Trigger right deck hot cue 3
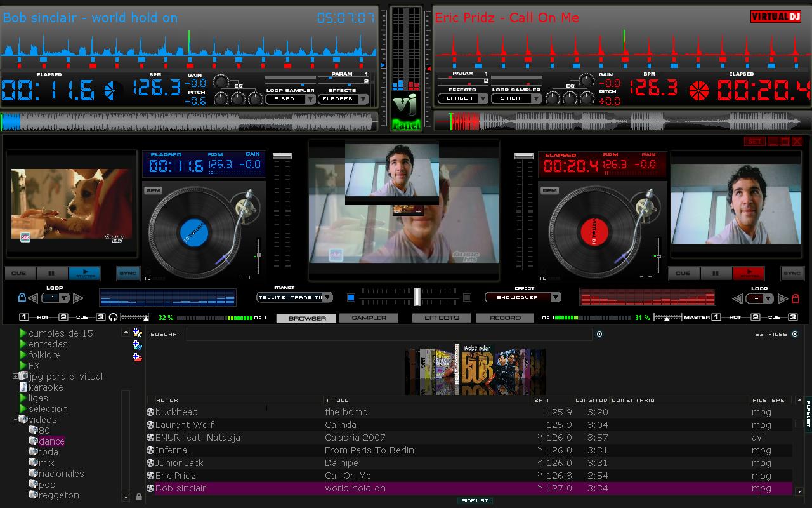The width and height of the screenshot is (812, 508). pos(792,317)
